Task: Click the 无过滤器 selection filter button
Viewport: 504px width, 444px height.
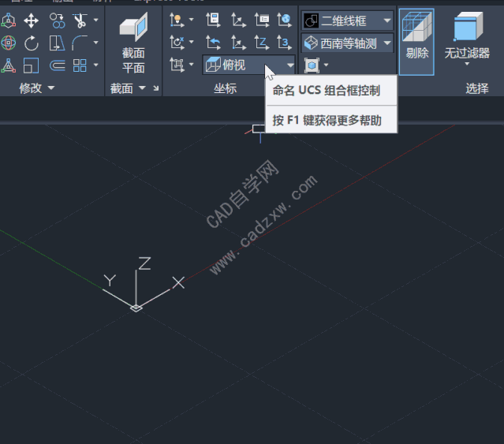Action: pos(467,40)
